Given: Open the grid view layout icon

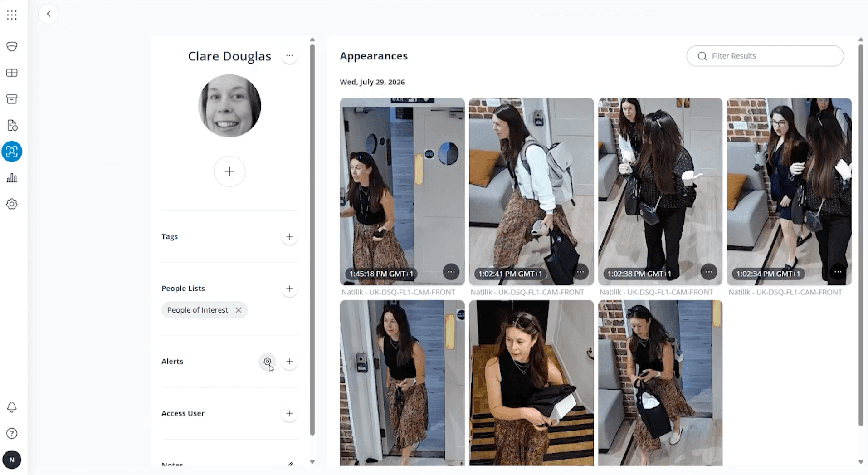Looking at the screenshot, I should tap(12, 73).
